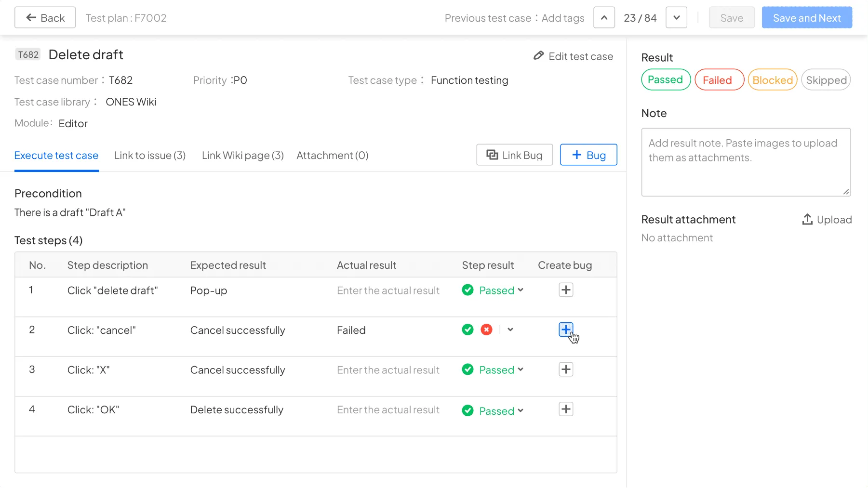Mark step 2 as passed with green check

pos(467,330)
